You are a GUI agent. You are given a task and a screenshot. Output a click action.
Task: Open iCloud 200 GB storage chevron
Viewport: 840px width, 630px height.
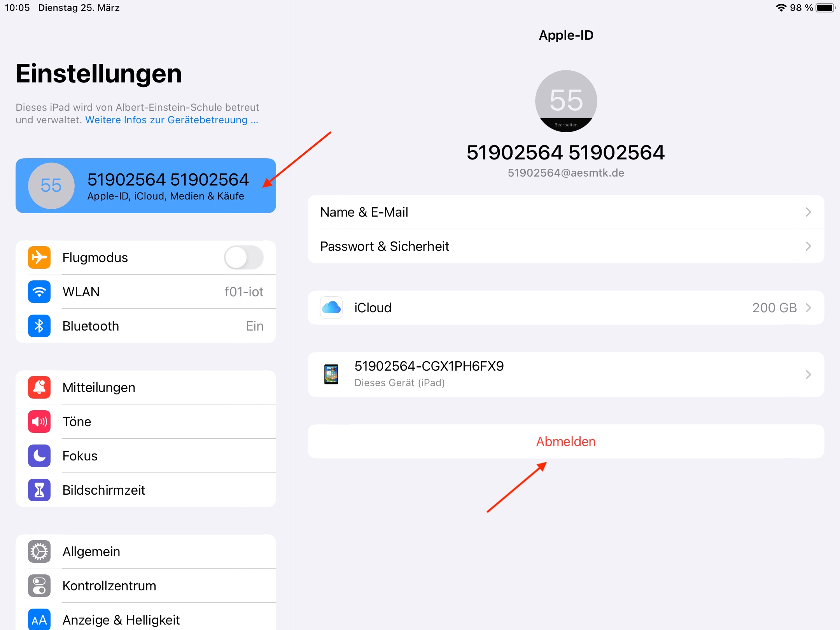coord(808,308)
